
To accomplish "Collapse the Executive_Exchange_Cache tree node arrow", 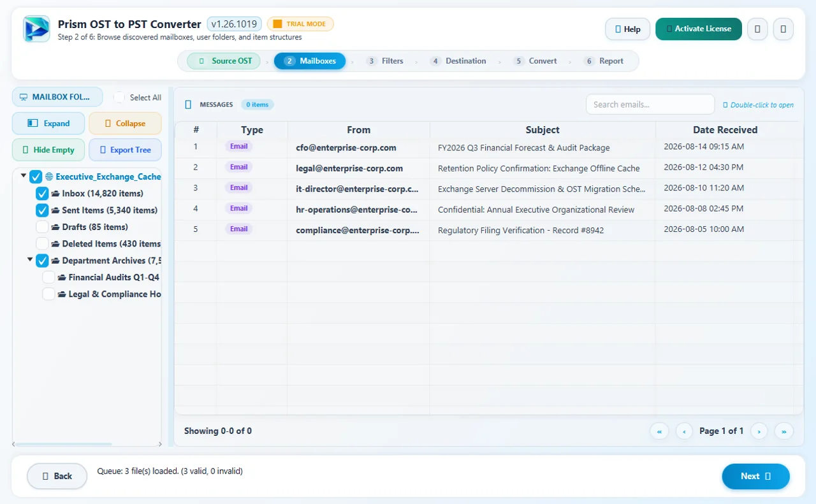I will coord(24,176).
